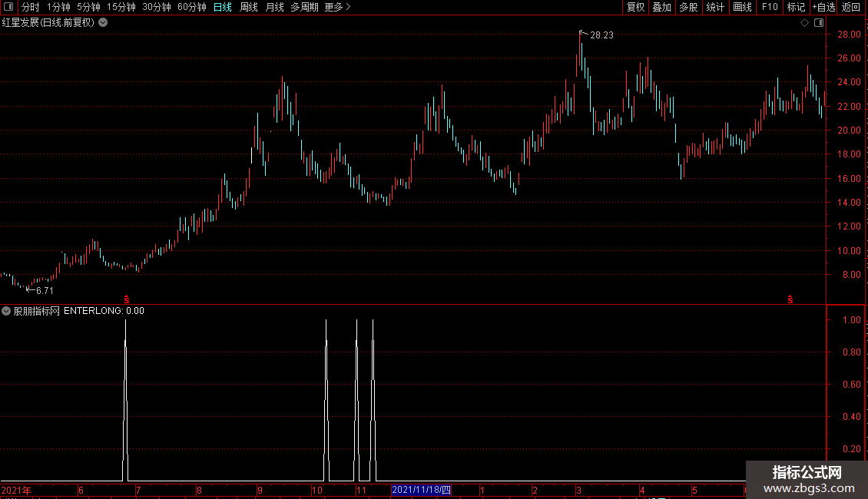Select the 5分钟 period tab
The width and height of the screenshot is (868, 499).
pyautogui.click(x=88, y=7)
